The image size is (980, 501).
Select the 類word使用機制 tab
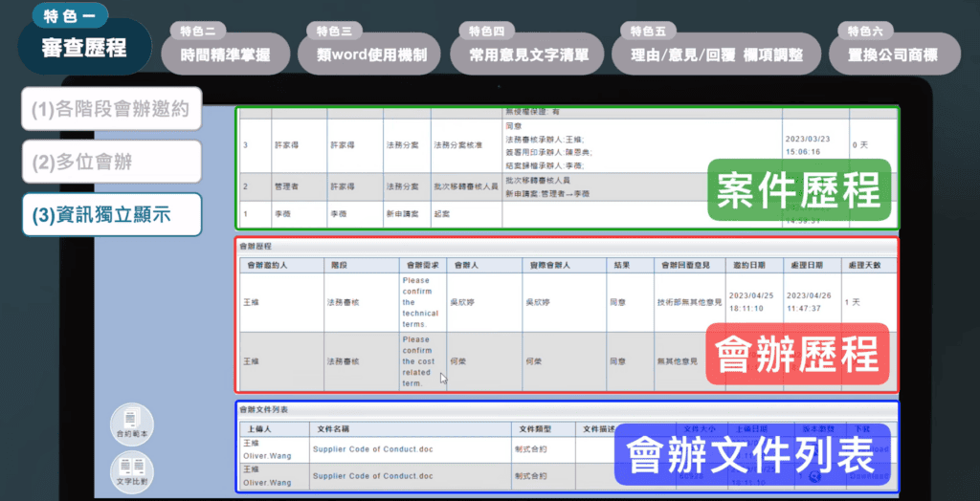tap(371, 54)
